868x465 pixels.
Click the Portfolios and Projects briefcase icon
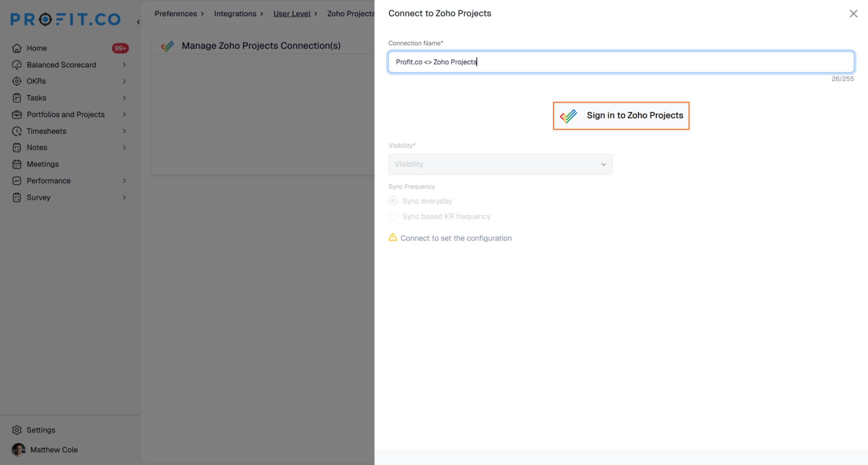(x=17, y=114)
